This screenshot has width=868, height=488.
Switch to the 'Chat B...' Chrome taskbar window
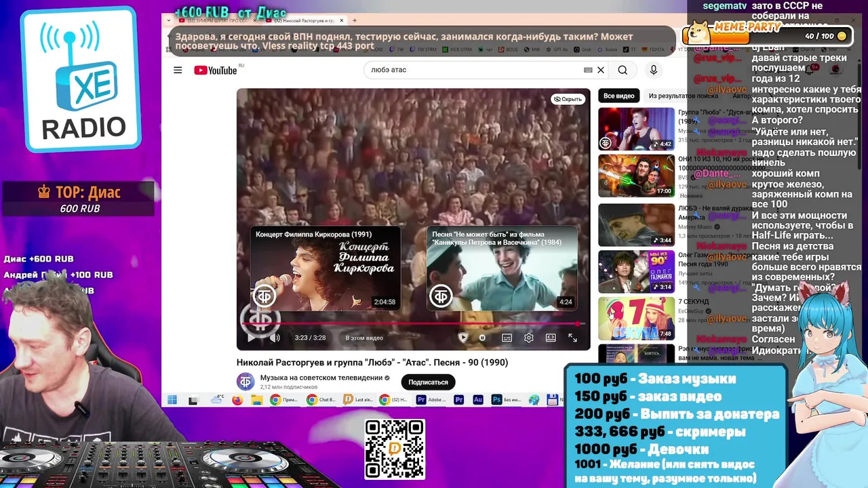(x=321, y=400)
